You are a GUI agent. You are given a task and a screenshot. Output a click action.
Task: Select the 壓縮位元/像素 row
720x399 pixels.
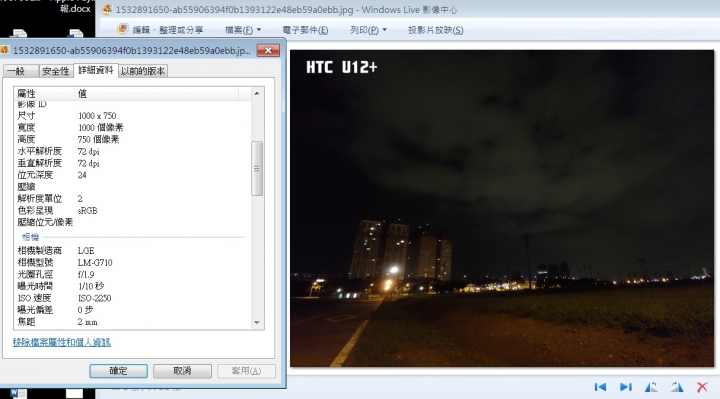point(133,223)
